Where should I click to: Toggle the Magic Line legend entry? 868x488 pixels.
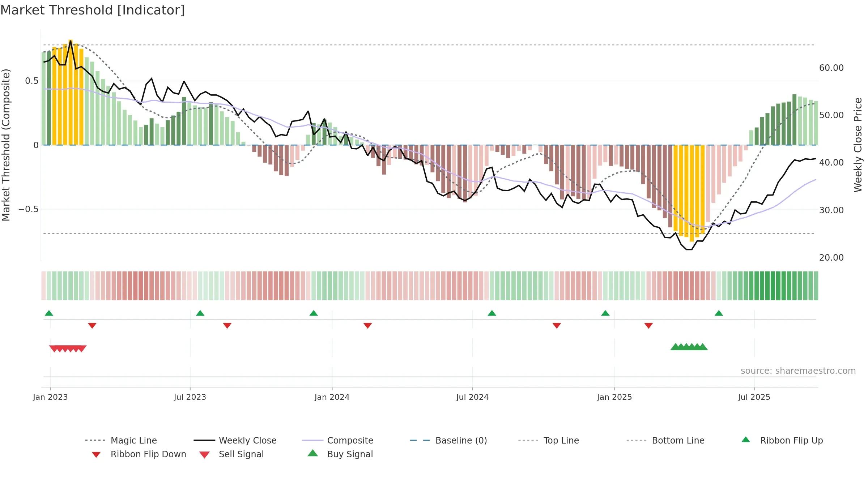(121, 441)
